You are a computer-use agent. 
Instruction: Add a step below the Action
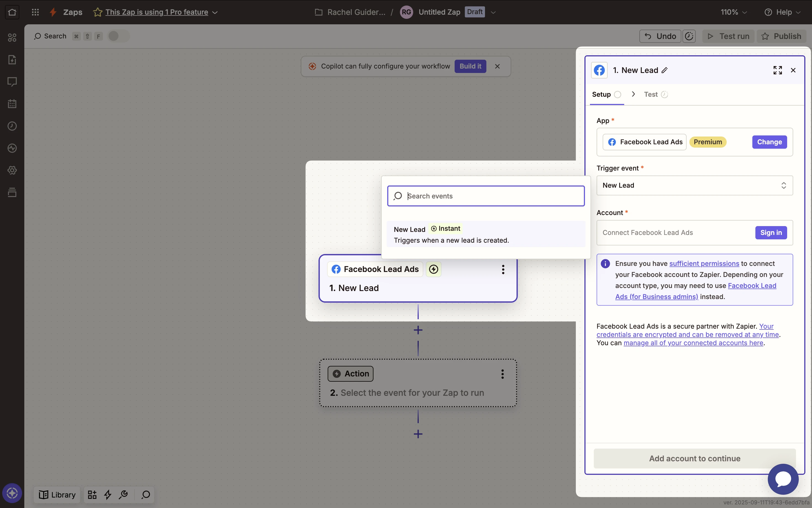(418, 434)
